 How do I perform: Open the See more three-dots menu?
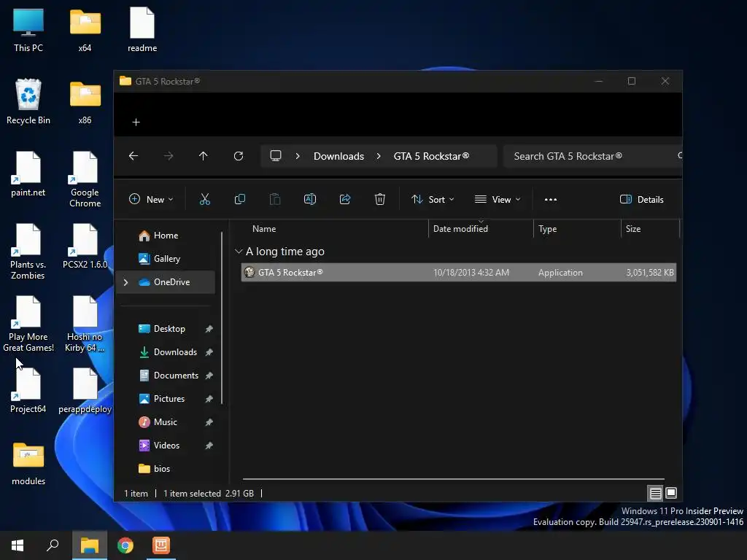[x=550, y=200]
